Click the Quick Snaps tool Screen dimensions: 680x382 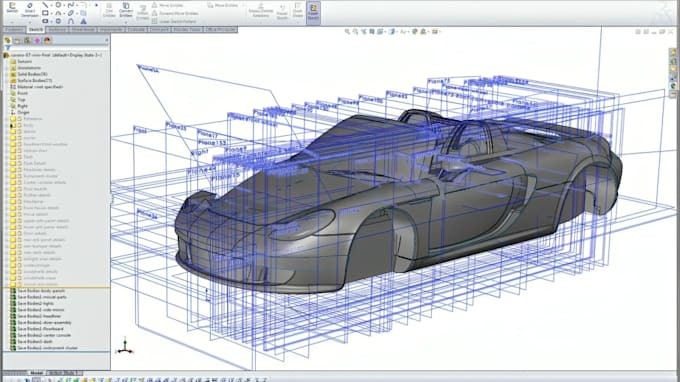pyautogui.click(x=298, y=10)
